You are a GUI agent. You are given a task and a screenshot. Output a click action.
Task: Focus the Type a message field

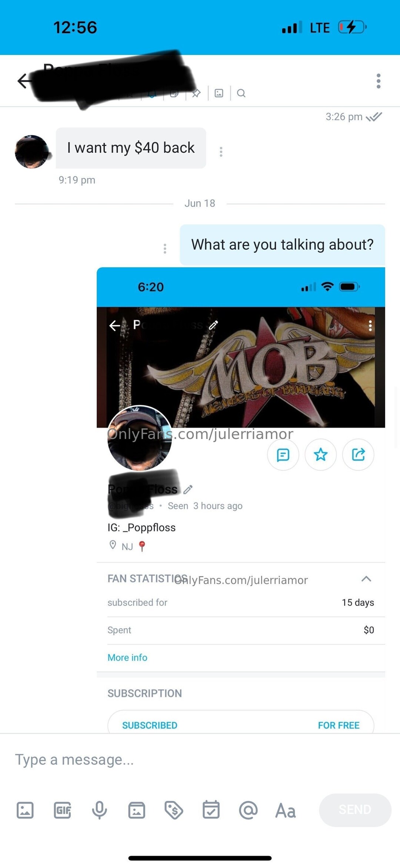(x=200, y=760)
